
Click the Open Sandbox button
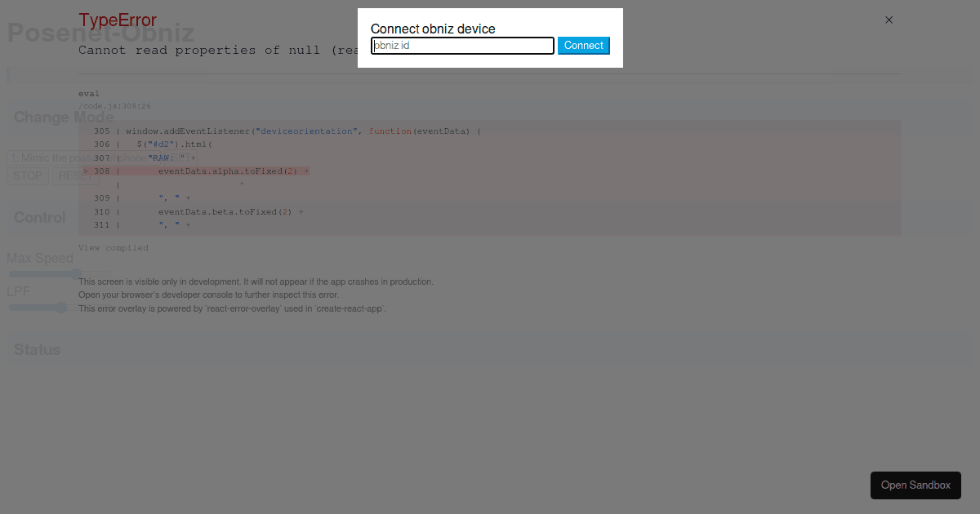pyautogui.click(x=915, y=485)
